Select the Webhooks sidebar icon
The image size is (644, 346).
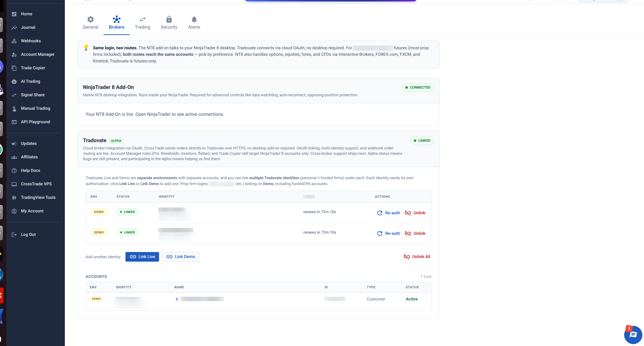coord(14,41)
